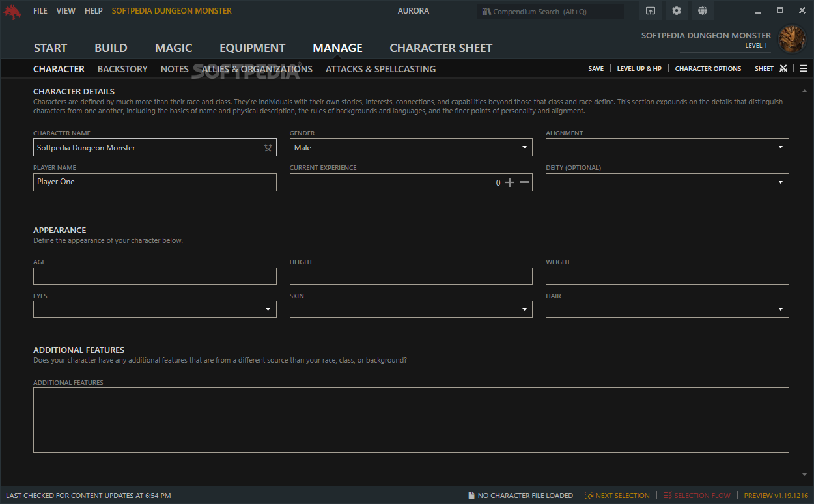This screenshot has width=814, height=504.
Task: Click Level Up & HP button
Action: pyautogui.click(x=639, y=69)
